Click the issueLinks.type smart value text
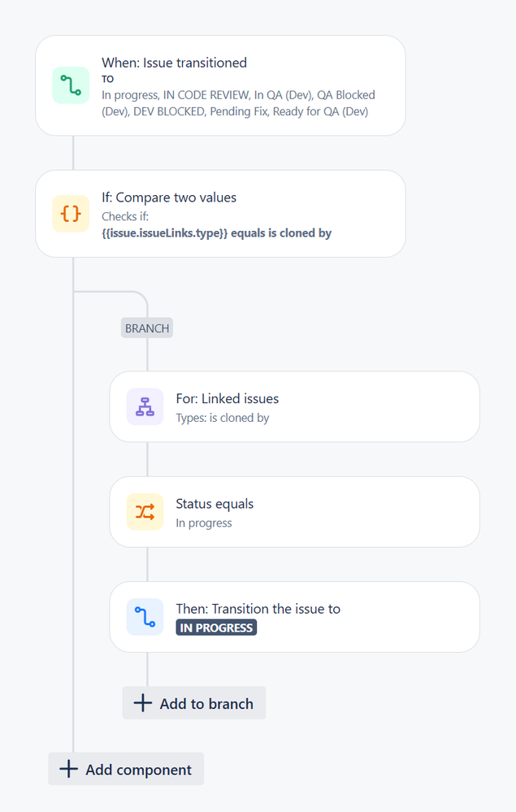This screenshot has width=516, height=812. [165, 233]
